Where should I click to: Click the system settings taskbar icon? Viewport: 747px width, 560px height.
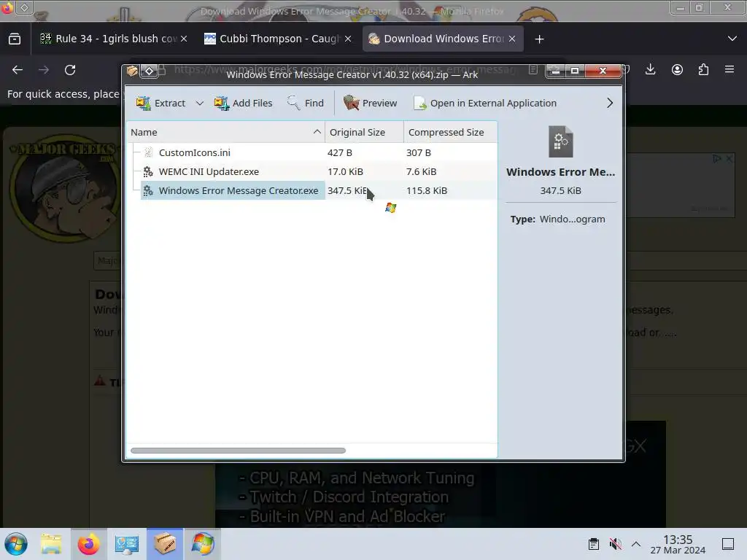127,544
